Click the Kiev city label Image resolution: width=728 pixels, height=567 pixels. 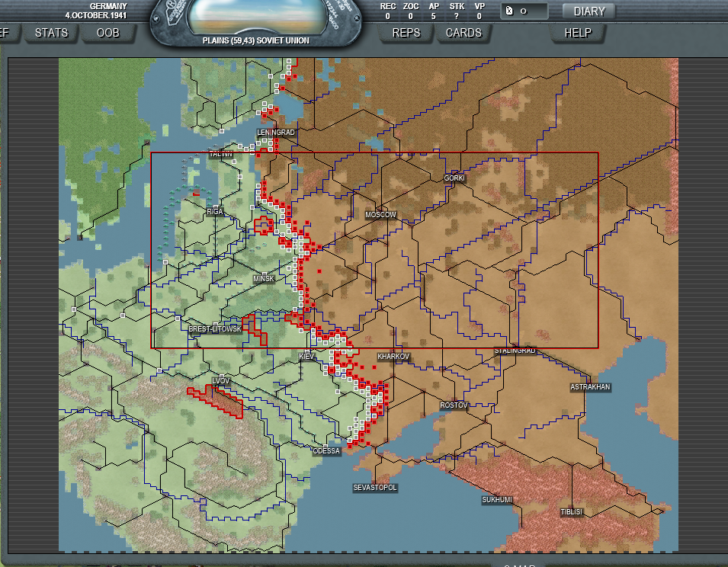pyautogui.click(x=306, y=357)
